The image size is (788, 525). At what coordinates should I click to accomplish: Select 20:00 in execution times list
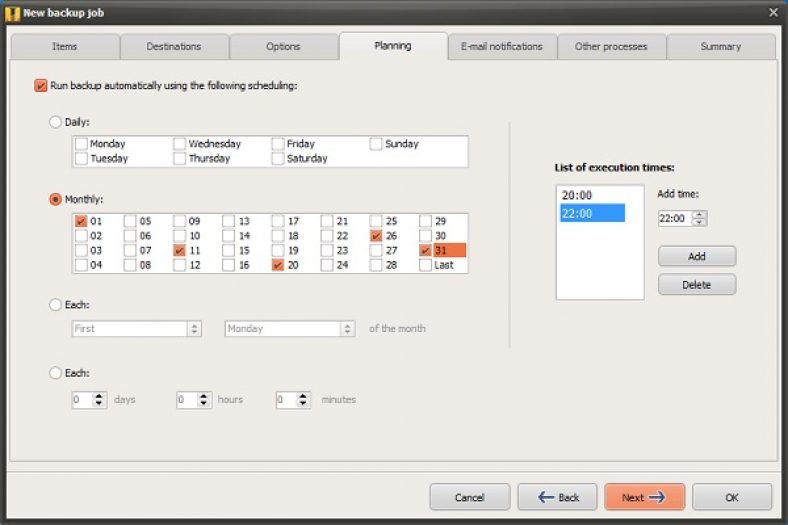tap(593, 195)
